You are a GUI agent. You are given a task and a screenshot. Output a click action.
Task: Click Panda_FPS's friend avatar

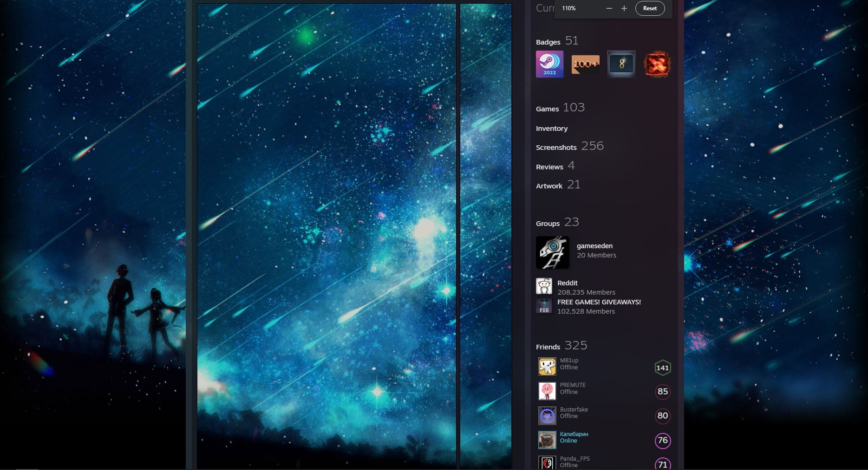[x=547, y=463]
